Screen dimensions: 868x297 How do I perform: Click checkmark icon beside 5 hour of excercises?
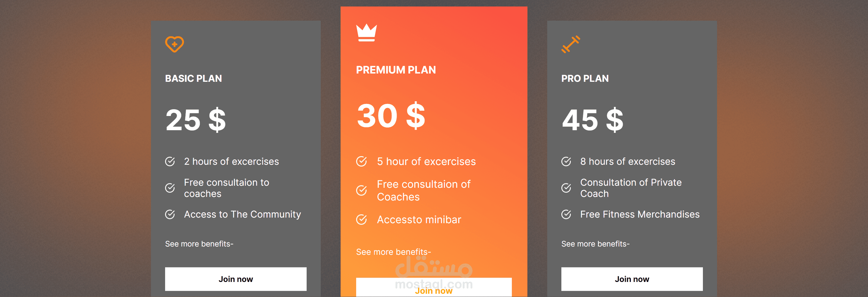(361, 161)
